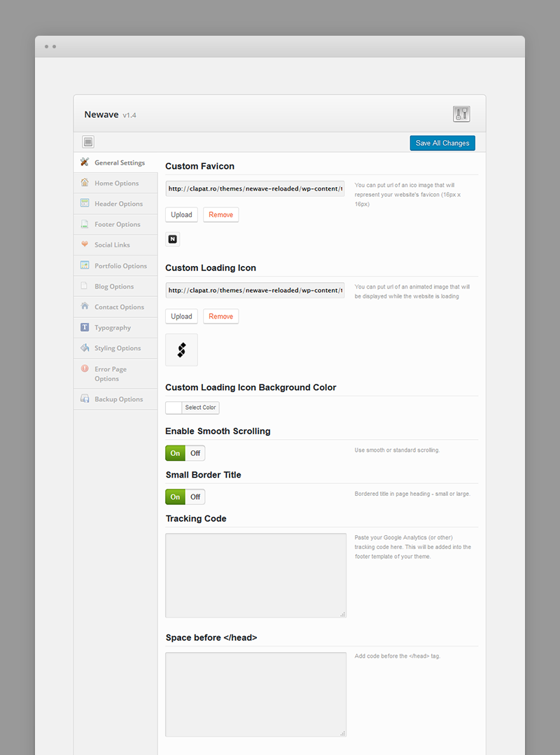Click the Contact Options home icon
Image resolution: width=560 pixels, height=755 pixels.
(85, 306)
